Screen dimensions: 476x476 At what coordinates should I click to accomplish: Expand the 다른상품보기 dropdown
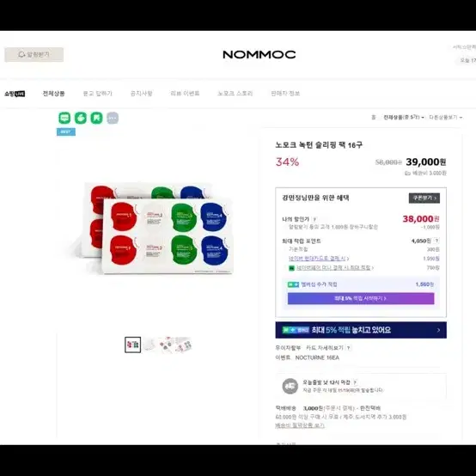445,117
